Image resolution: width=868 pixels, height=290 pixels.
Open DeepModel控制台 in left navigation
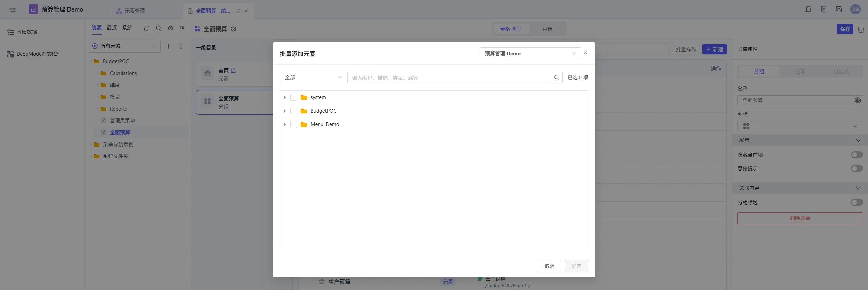point(33,54)
